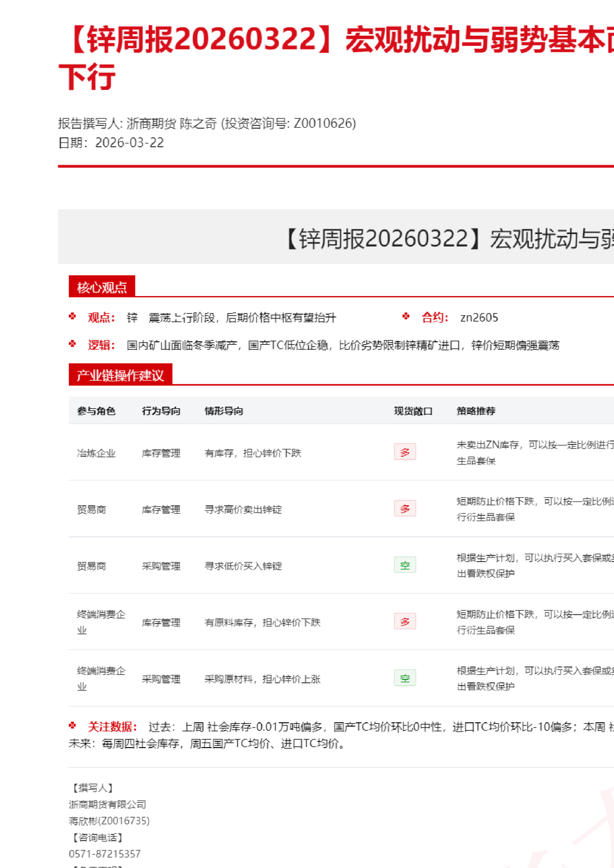The height and width of the screenshot is (868, 614).
Task: Click the 现货敞口 column header
Action: coord(413,411)
